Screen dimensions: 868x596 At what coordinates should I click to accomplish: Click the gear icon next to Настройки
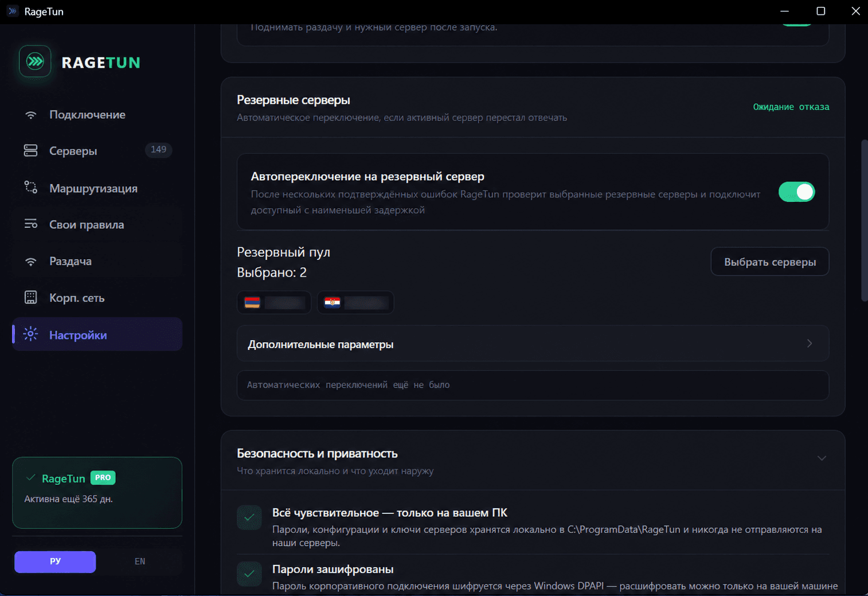pos(30,334)
